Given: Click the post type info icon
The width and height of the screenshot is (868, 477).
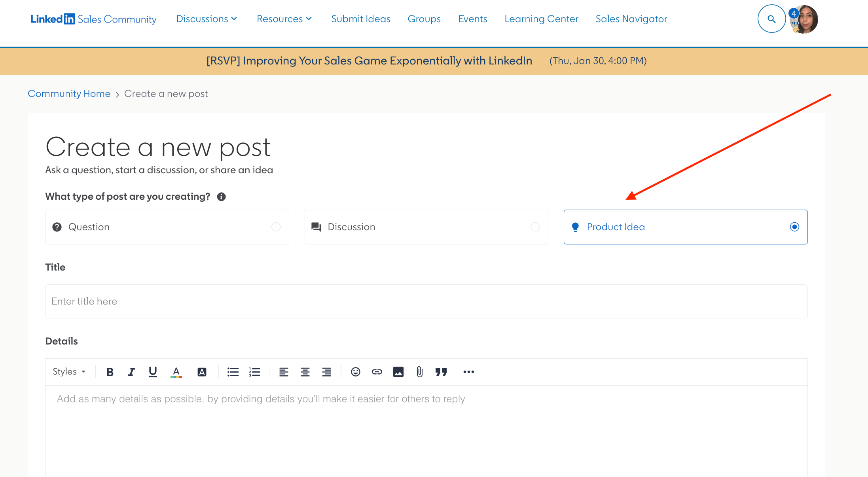Looking at the screenshot, I should 222,197.
